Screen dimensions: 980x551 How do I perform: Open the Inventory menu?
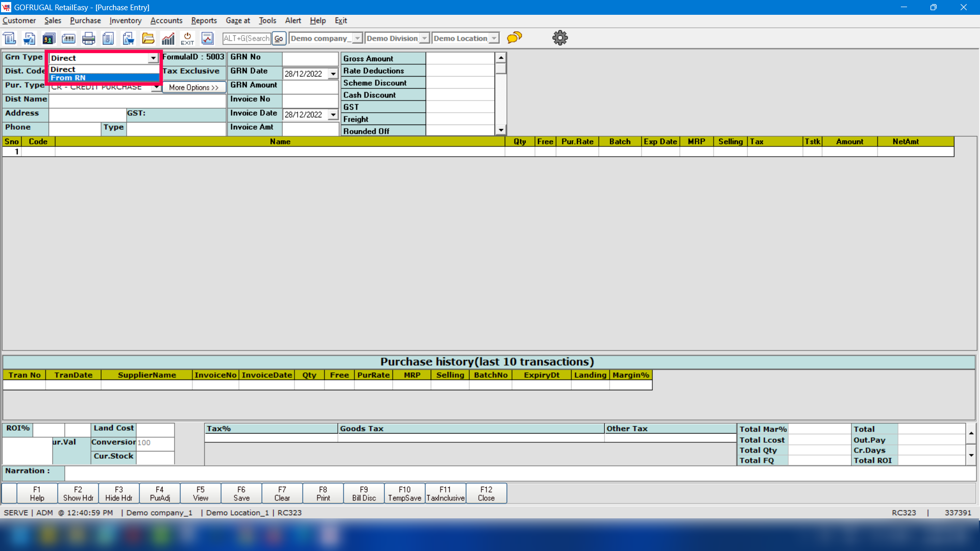pyautogui.click(x=125, y=20)
